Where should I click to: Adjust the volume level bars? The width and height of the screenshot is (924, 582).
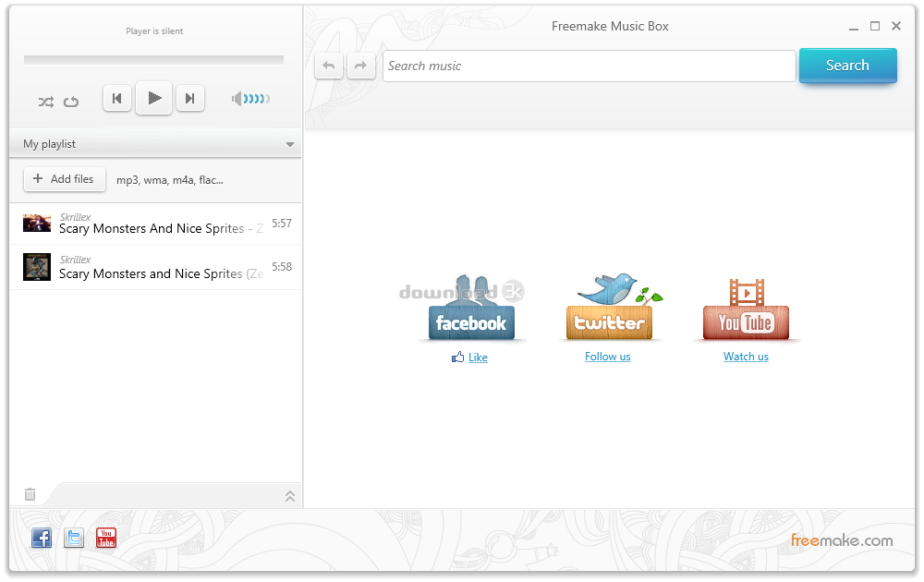257,98
